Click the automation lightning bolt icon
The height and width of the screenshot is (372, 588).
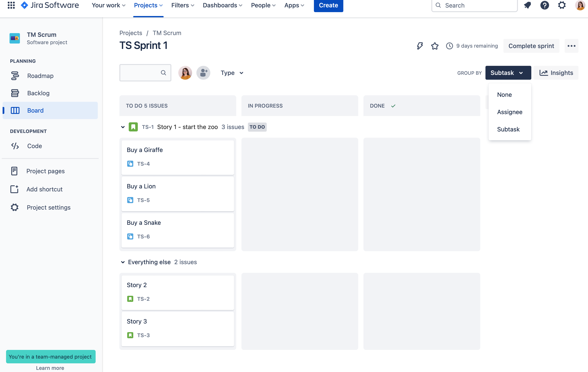[x=420, y=46]
